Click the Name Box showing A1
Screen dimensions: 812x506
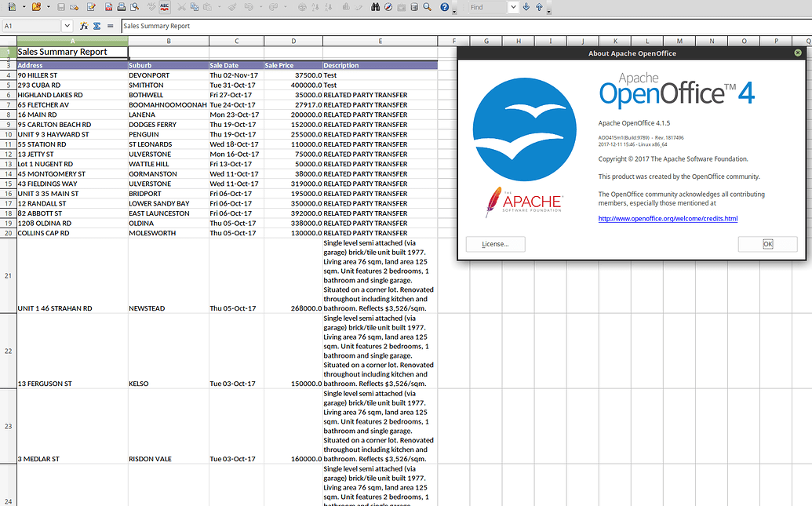(31, 25)
